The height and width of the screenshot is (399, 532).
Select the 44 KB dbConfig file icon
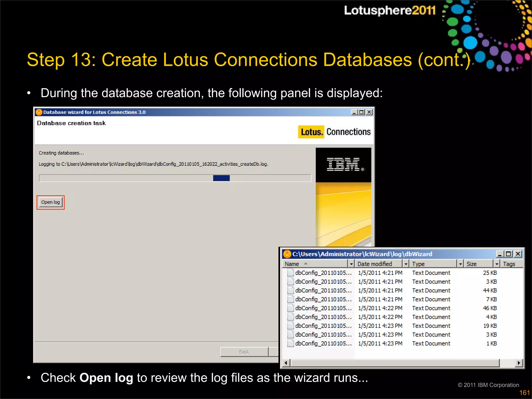click(291, 290)
